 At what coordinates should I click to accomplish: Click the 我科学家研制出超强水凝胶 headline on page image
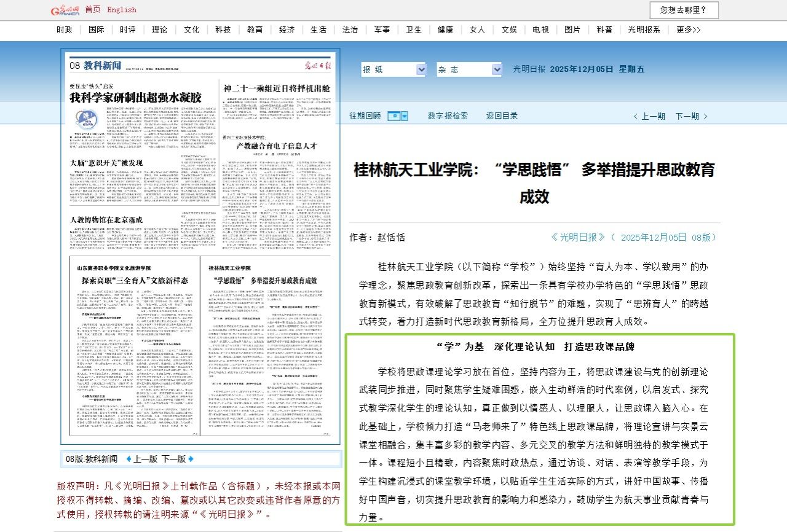coord(135,98)
